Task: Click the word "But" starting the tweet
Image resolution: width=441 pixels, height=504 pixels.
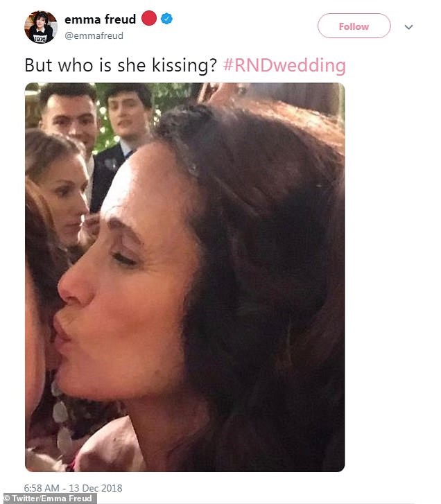Action: point(38,66)
